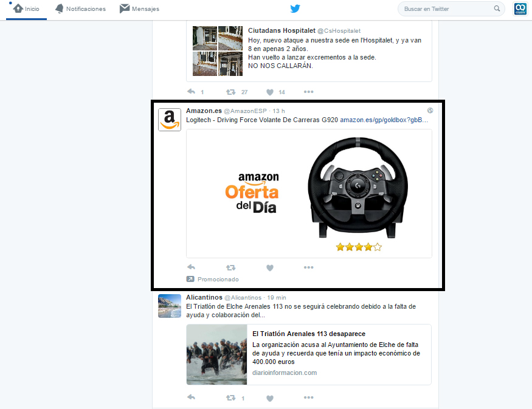Open more options on Amazon.es tweet
Image resolution: width=532 pixels, height=409 pixels.
point(308,267)
